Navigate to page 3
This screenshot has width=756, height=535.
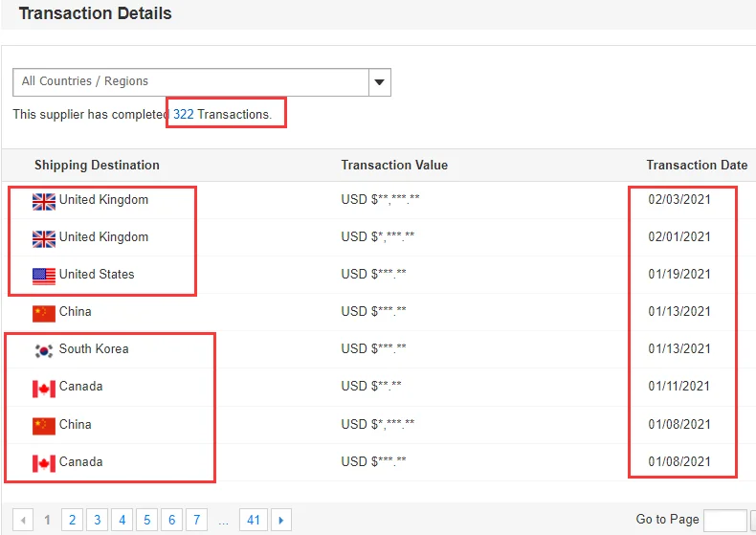tap(97, 520)
